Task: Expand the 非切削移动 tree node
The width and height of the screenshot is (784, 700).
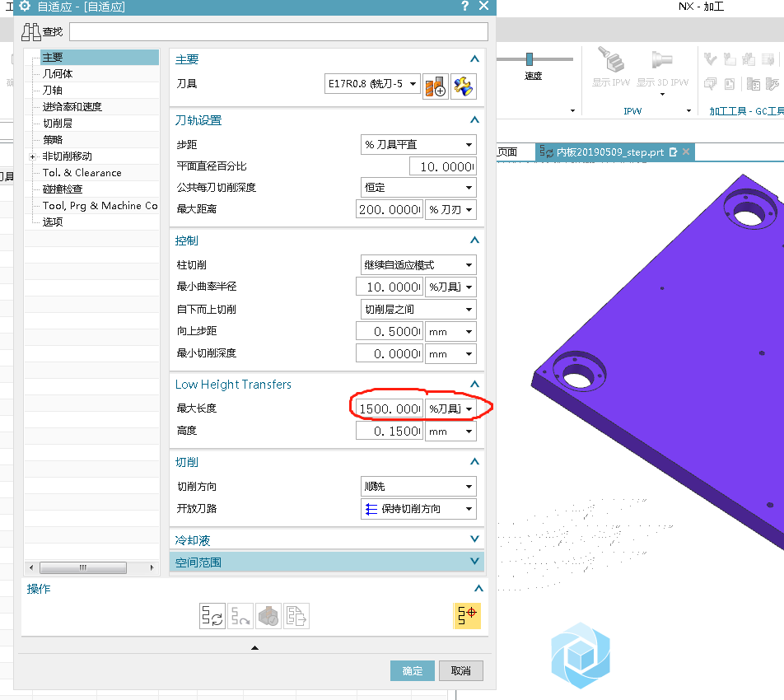Action: (x=32, y=156)
